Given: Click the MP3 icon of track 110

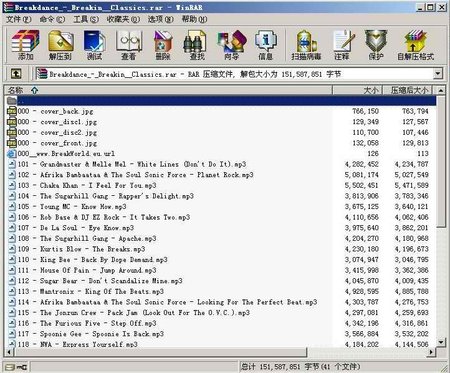Looking at the screenshot, I should pos(12,260).
